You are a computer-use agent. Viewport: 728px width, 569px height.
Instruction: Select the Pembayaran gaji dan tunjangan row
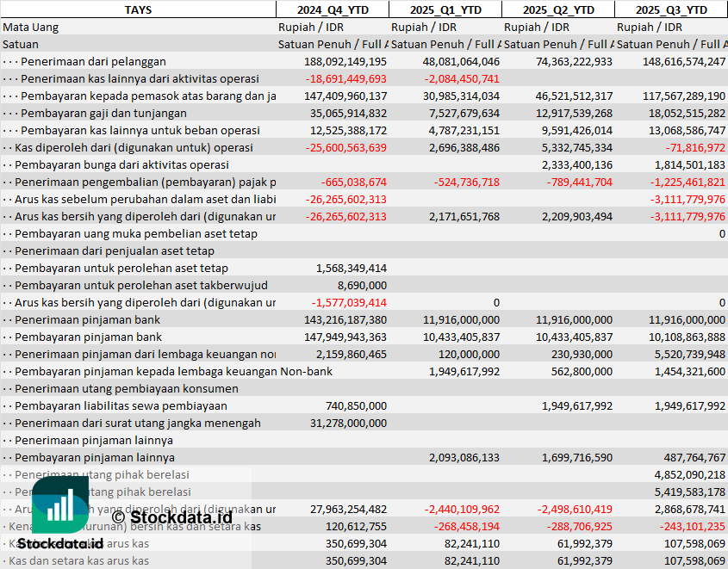tap(103, 113)
